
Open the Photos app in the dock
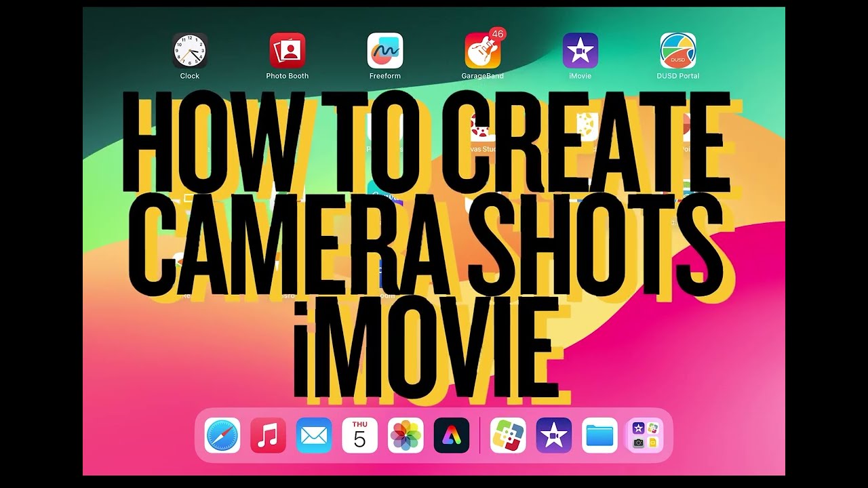(406, 435)
